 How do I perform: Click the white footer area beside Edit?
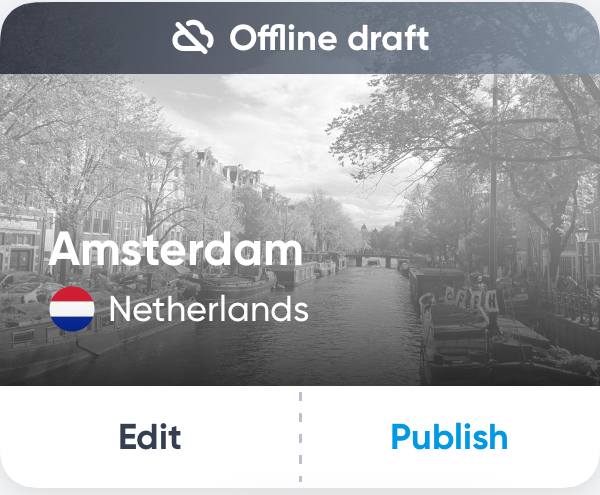tap(57, 437)
